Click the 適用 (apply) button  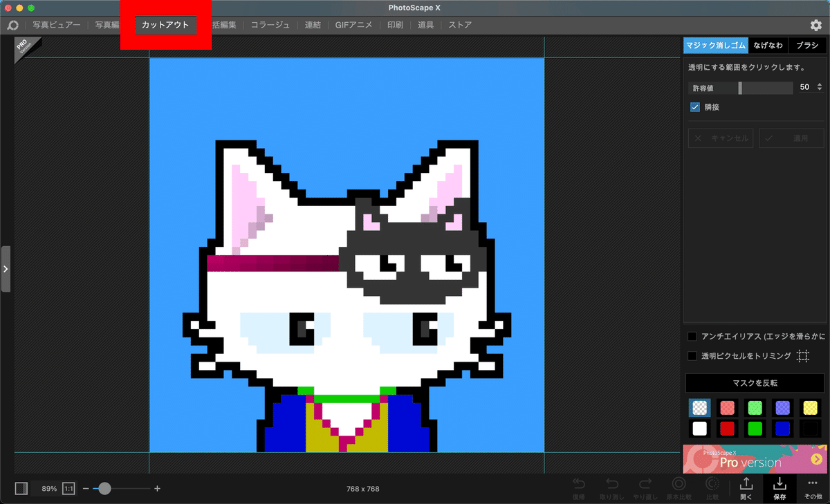point(791,138)
